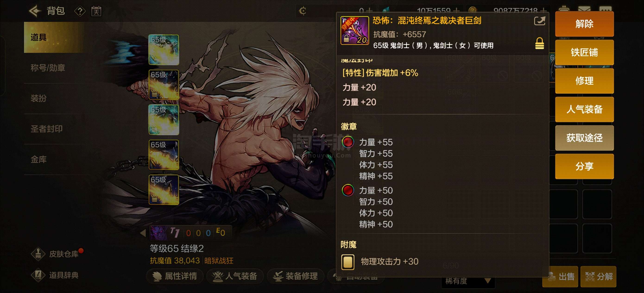Open the 皮肤仓库 skin storage icon
The height and width of the screenshot is (293, 644).
(x=38, y=254)
